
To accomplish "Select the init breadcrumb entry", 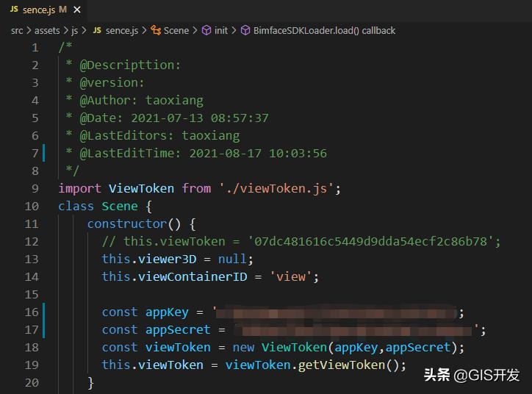I will tap(221, 30).
